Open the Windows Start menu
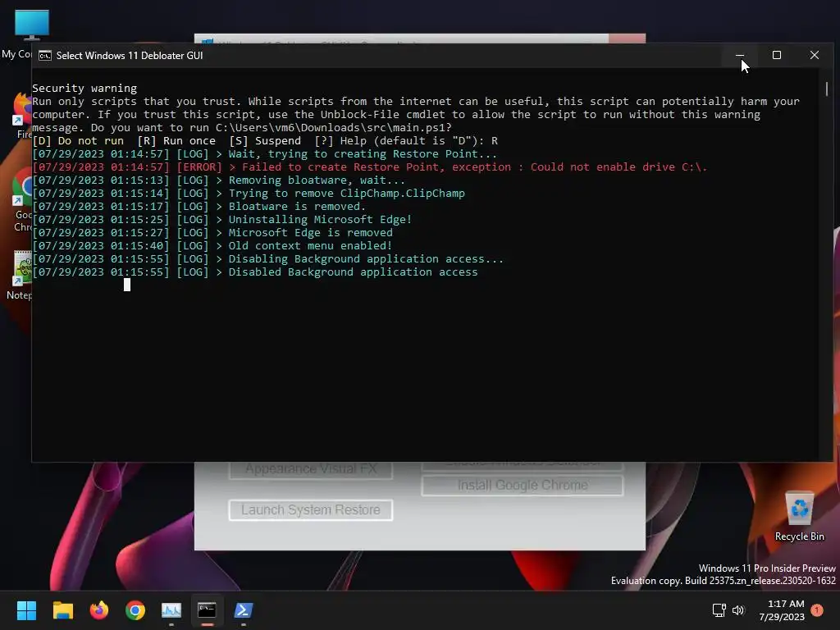The height and width of the screenshot is (630, 840). [x=26, y=610]
